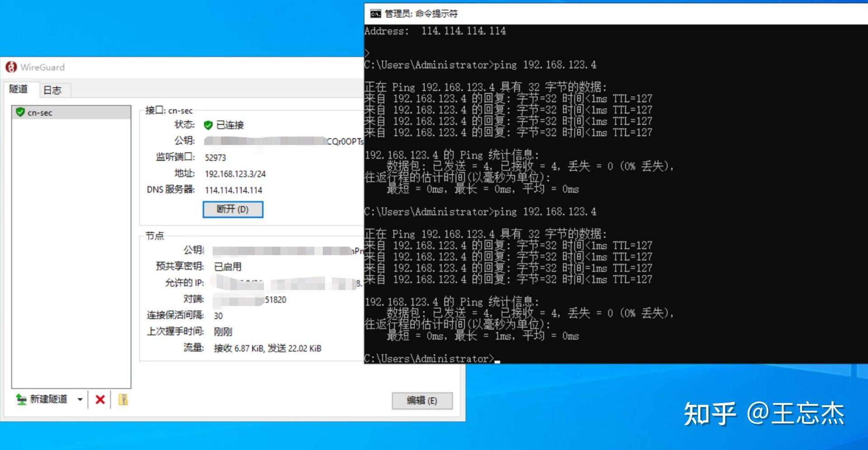Click the yellow zip import icon
The width and height of the screenshot is (868, 450).
point(123,399)
